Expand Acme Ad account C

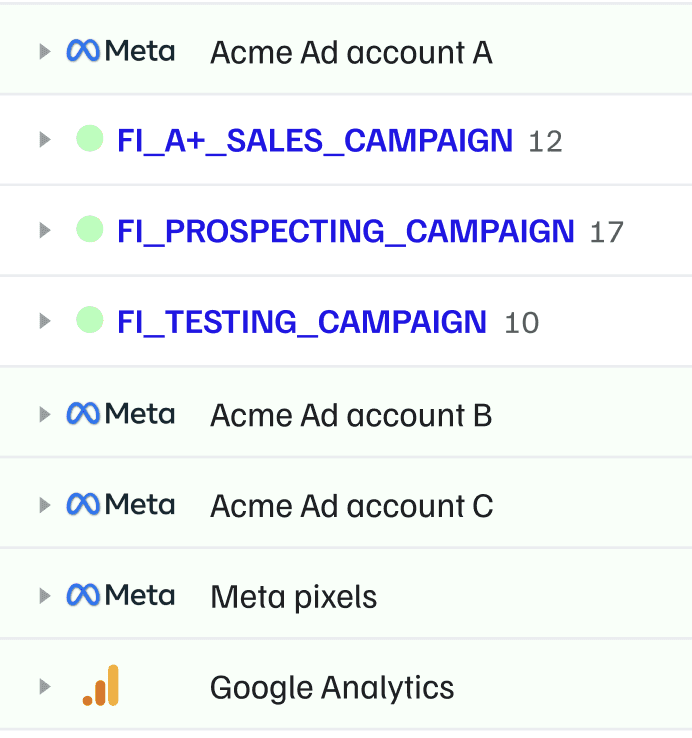pos(44,505)
